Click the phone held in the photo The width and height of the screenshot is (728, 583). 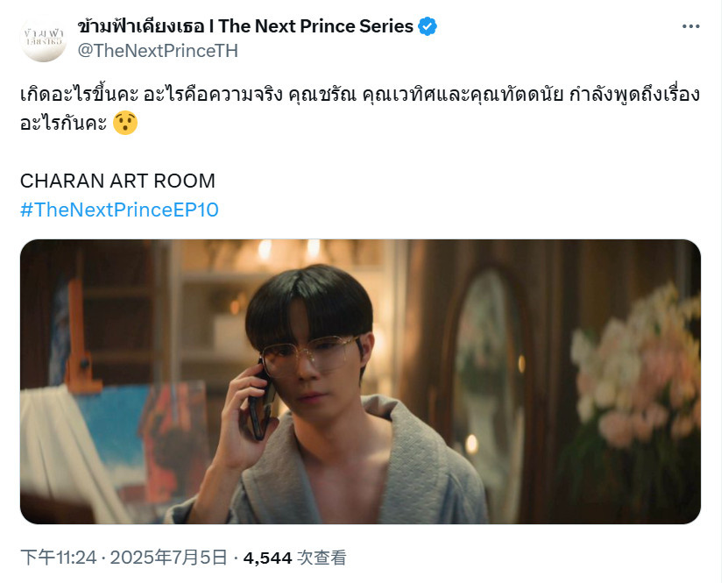click(260, 402)
